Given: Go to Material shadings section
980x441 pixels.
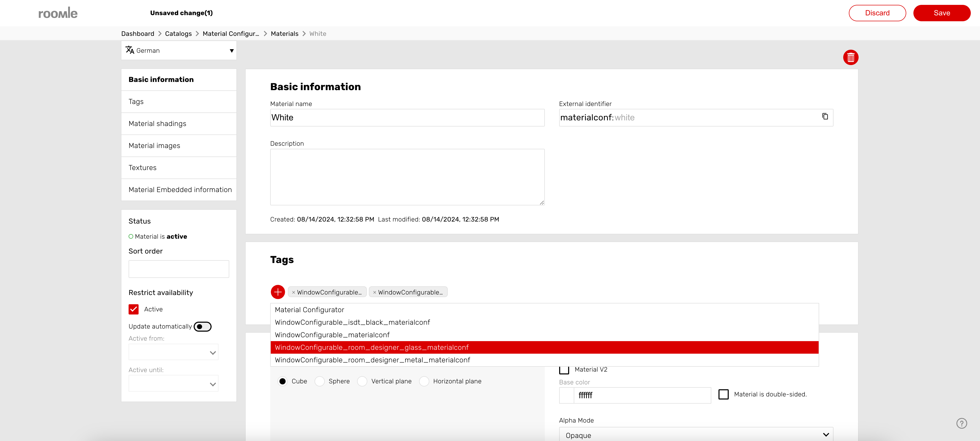Looking at the screenshot, I should (157, 124).
